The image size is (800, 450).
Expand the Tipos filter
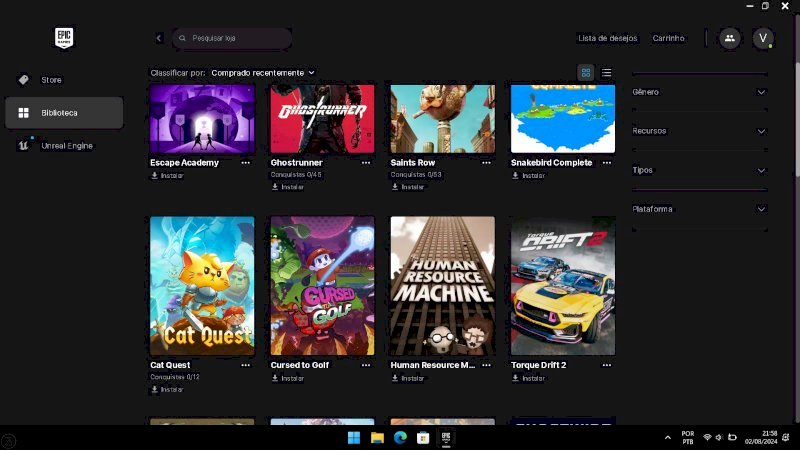click(x=699, y=170)
